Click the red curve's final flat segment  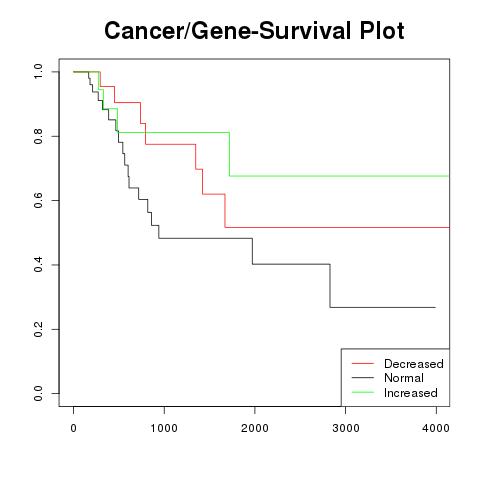[337, 227]
